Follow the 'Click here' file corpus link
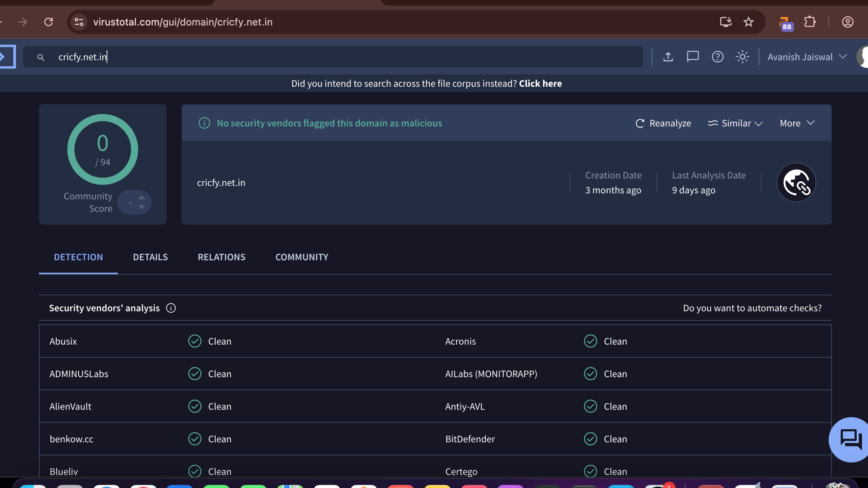Viewport: 868px width, 488px height. coord(540,84)
